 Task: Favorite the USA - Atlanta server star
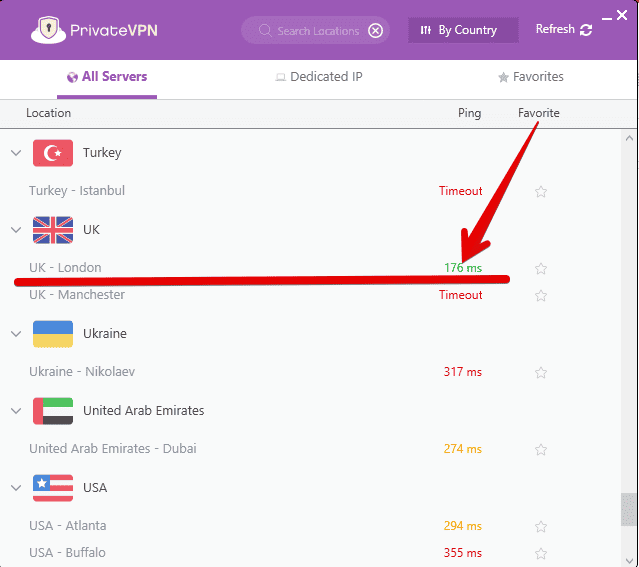[x=541, y=527]
